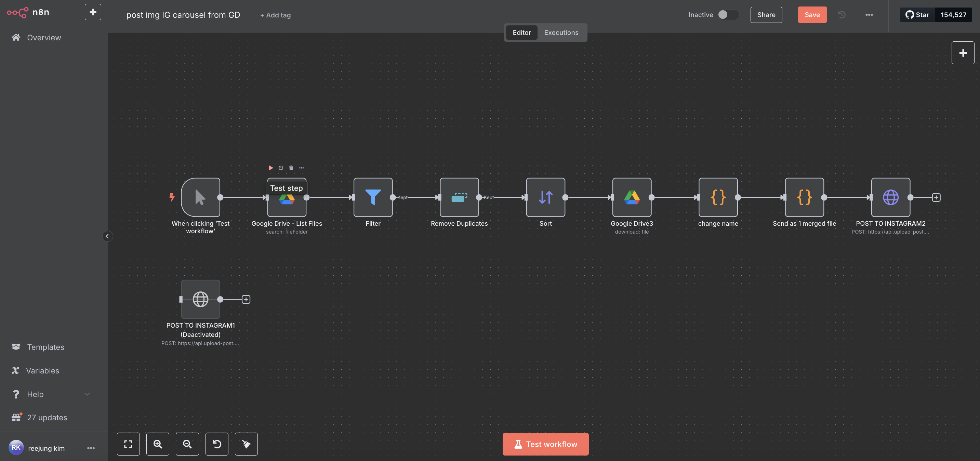The image size is (980, 461).
Task: Open the Sort node
Action: [545, 197]
